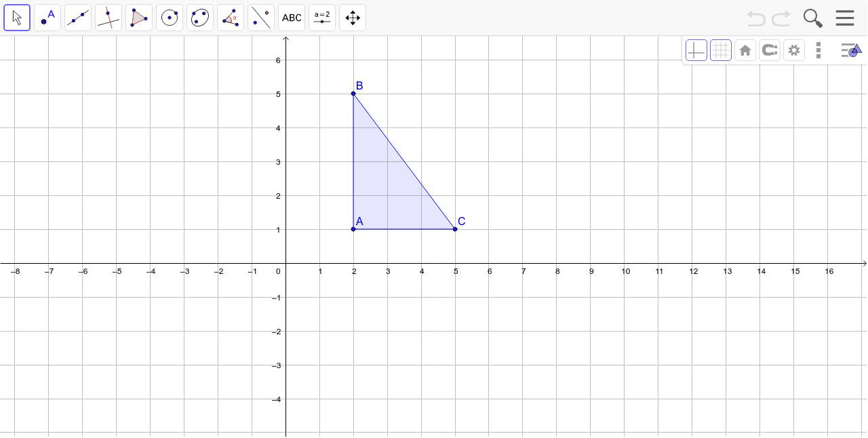Select the Perpendicular Line tool
Viewport: 868px width, 438px height.
(108, 18)
